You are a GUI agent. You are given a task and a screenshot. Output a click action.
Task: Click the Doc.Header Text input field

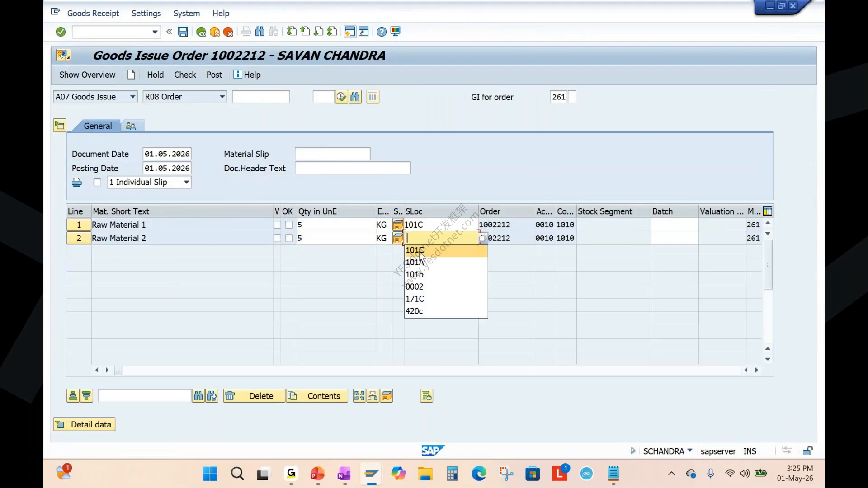(x=353, y=168)
